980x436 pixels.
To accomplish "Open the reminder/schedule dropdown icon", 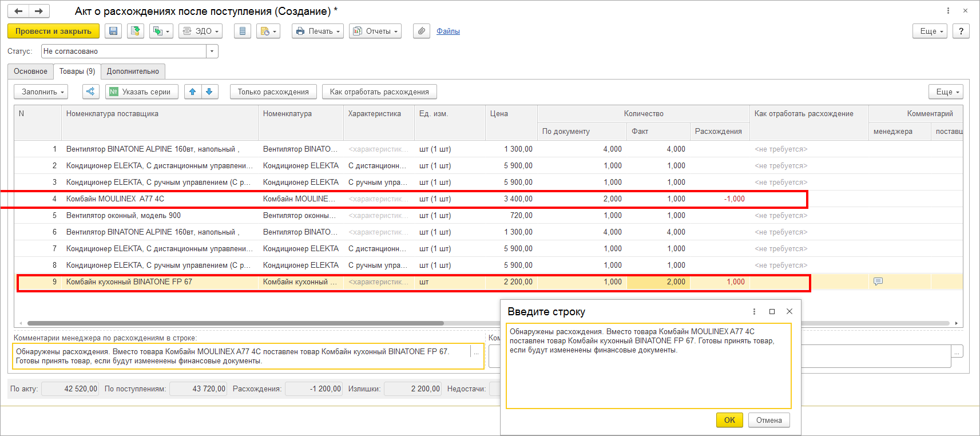I will tap(268, 31).
